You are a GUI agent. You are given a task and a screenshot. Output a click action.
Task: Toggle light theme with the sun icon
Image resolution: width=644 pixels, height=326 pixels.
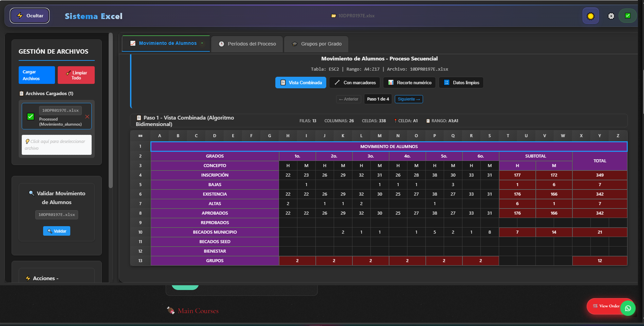tap(590, 16)
